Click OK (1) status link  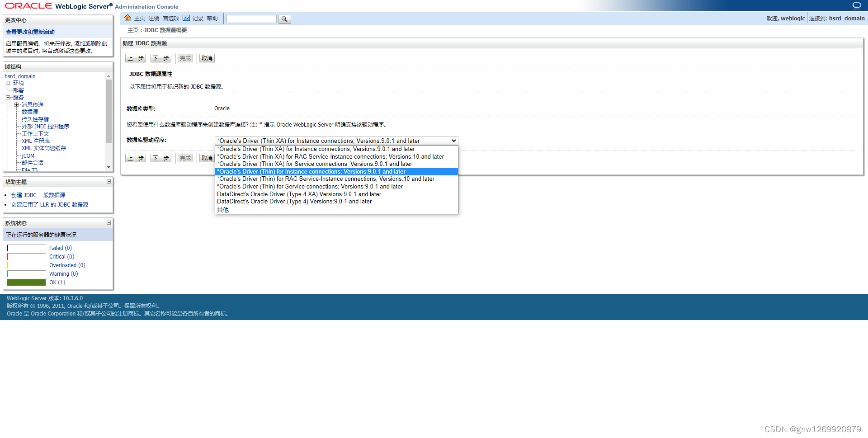57,283
